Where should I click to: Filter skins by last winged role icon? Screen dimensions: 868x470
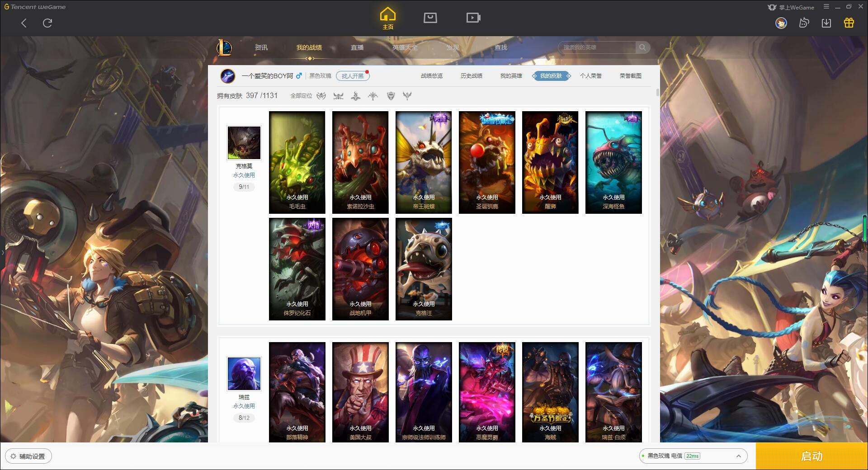click(407, 96)
